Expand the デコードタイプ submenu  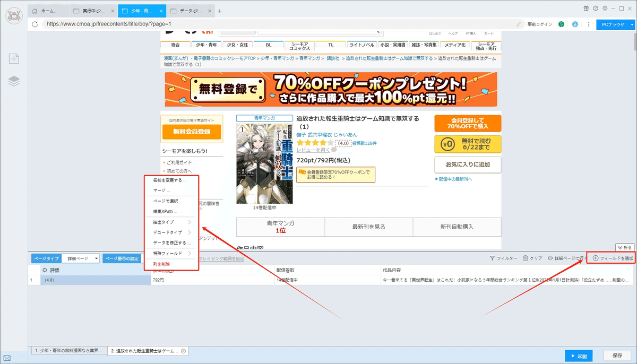(x=171, y=232)
